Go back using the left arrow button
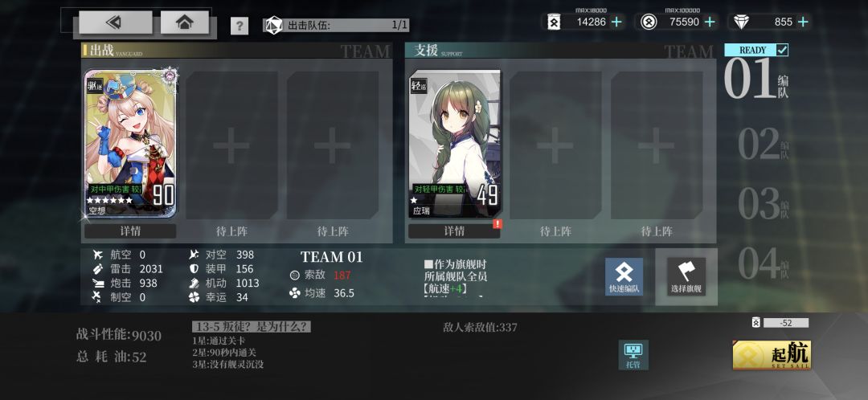This screenshot has height=400, width=868. [x=115, y=22]
